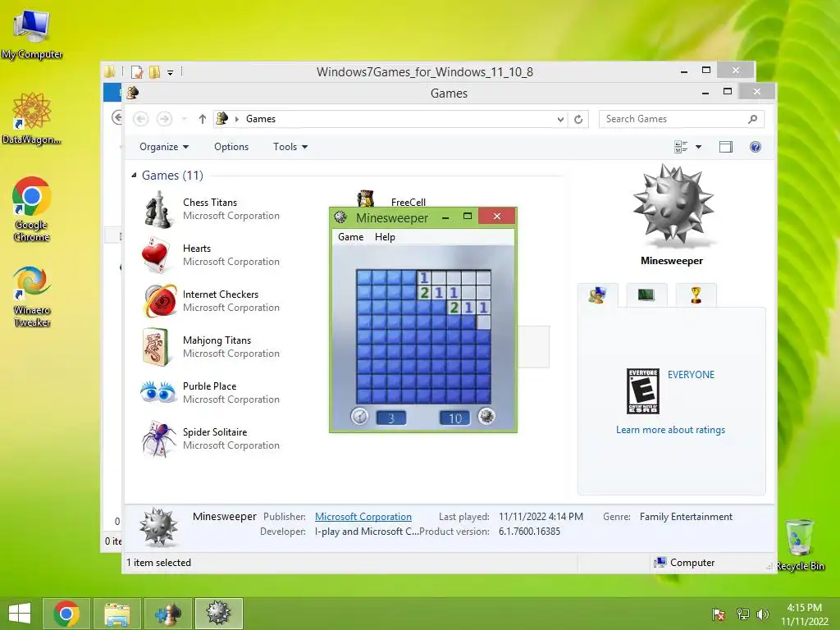Click the ESRB Everyone rating badge

tap(643, 391)
